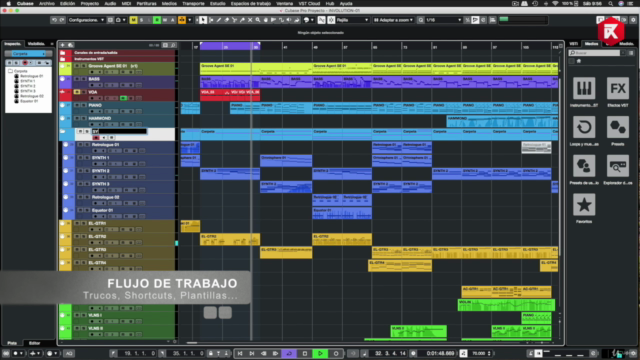Select the Erase tool

point(227,20)
